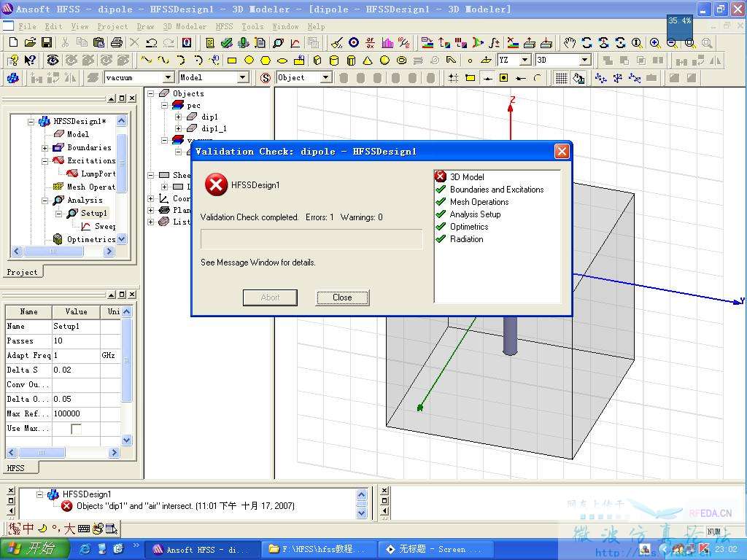
Task: Select the Draw Cylinder tool
Action: (x=334, y=60)
